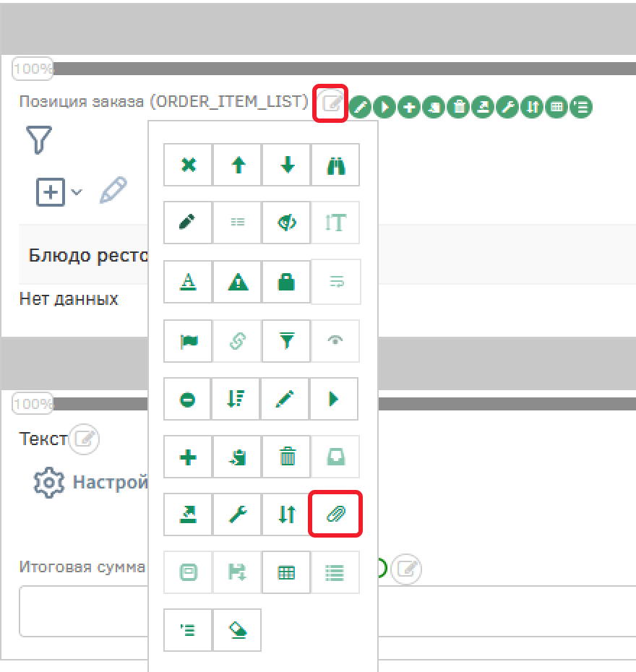Toggle the table grid view icon in popup

287,572
